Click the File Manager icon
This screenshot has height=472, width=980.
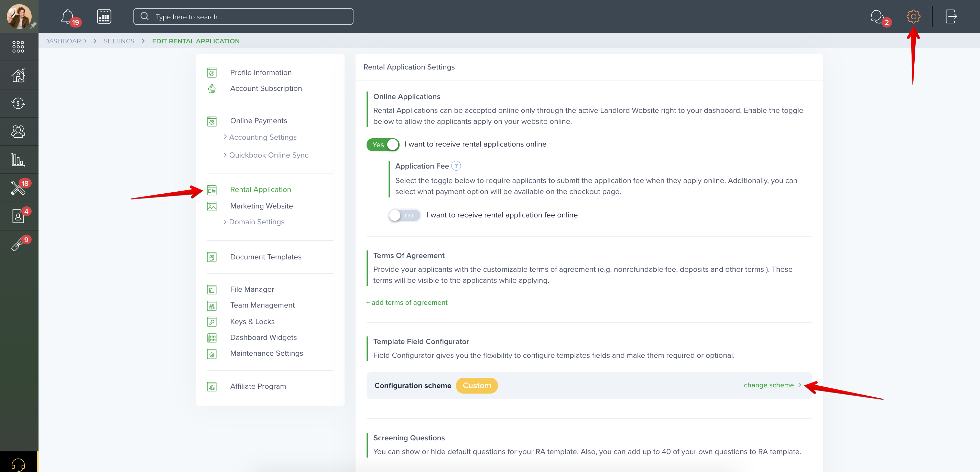(x=212, y=290)
